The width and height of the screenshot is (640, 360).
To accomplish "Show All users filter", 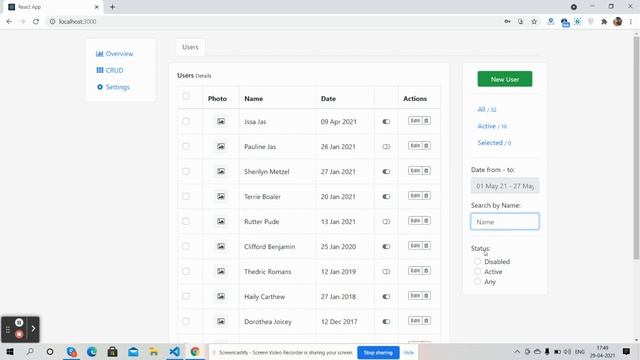I will [x=487, y=109].
